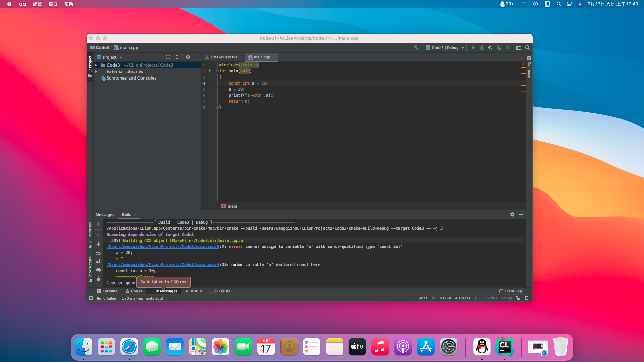
Task: Click the Build hammer icon
Action: pyautogui.click(x=416, y=48)
